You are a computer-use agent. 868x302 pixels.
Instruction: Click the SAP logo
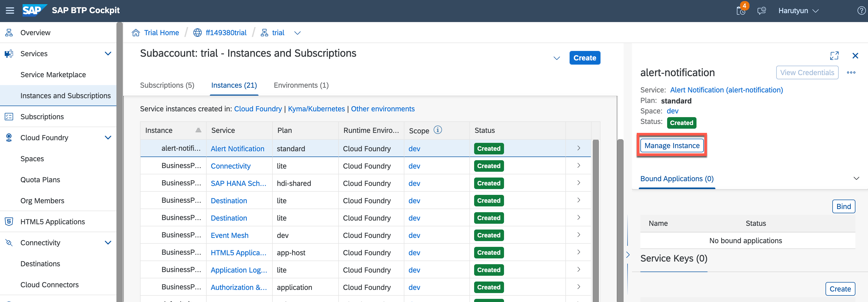tap(34, 11)
